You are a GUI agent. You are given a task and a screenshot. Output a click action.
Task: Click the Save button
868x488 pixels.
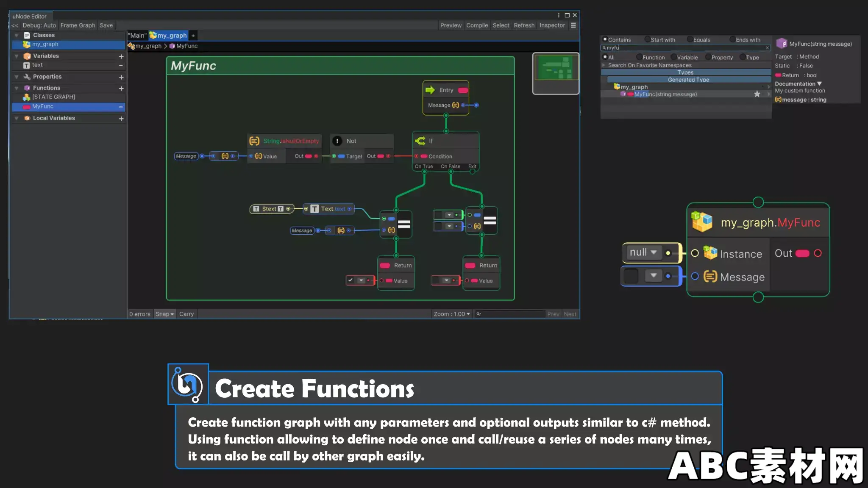click(106, 25)
